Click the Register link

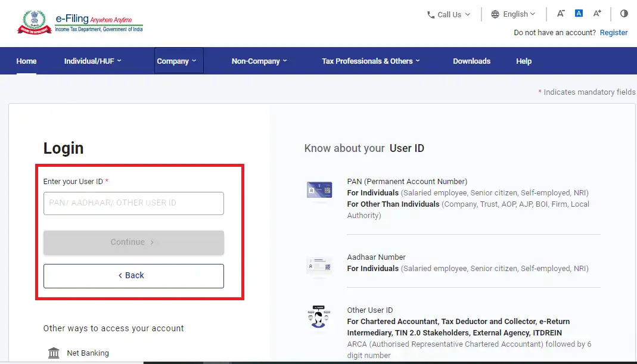click(614, 32)
